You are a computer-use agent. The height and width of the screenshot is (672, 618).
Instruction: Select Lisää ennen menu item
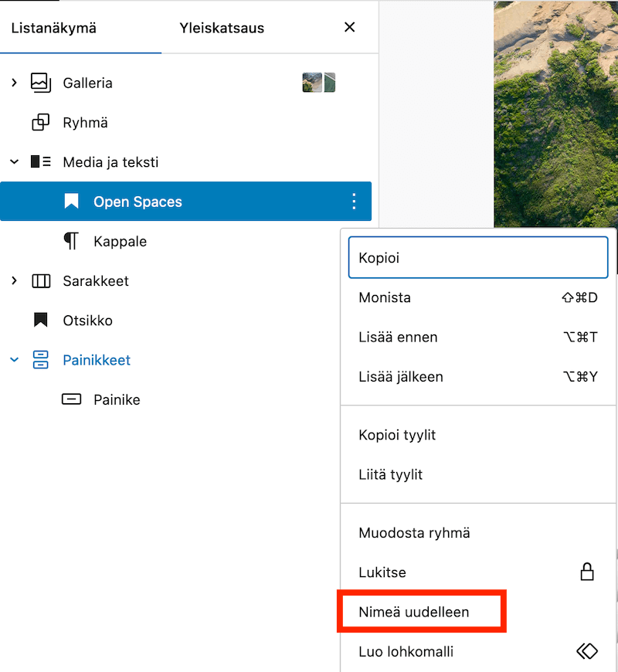click(478, 338)
